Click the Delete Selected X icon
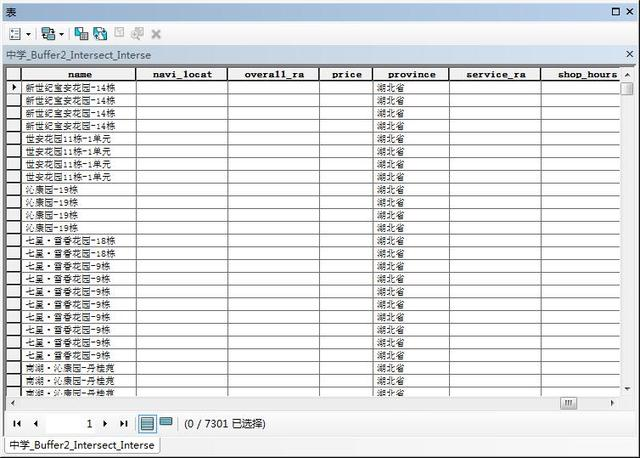The image size is (640, 458). tap(156, 34)
